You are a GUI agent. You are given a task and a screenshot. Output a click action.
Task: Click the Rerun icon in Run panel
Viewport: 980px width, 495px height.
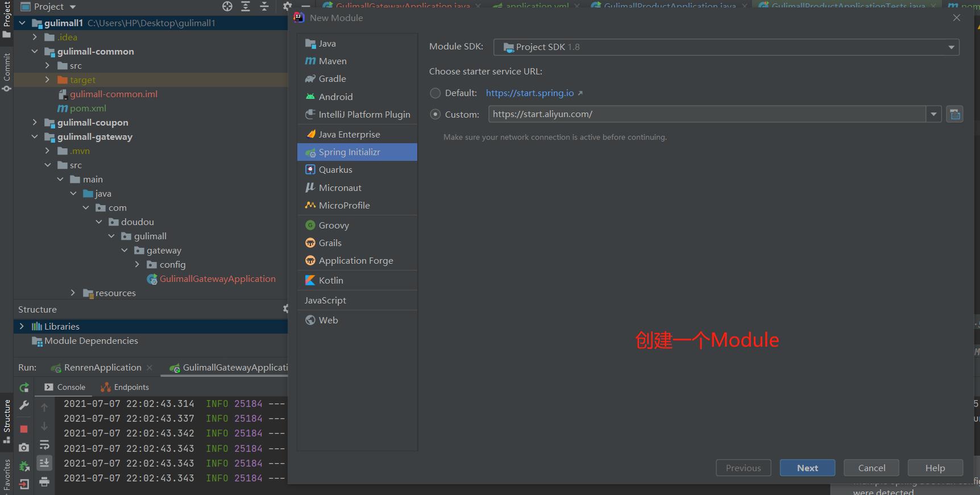point(24,388)
